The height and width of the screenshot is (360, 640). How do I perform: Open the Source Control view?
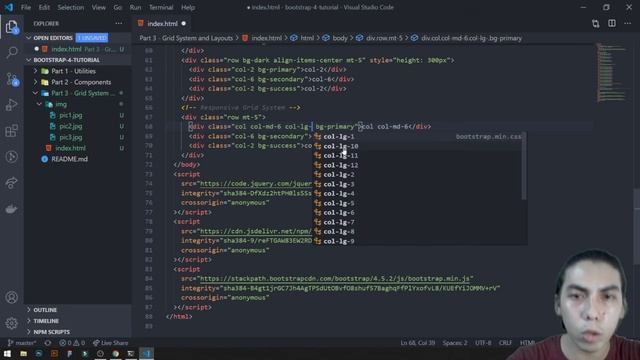click(12, 78)
